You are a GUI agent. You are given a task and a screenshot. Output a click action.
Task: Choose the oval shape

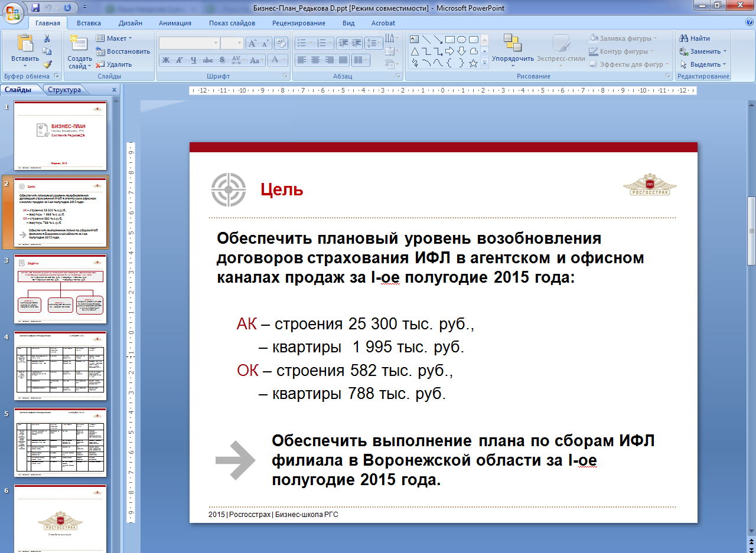tap(462, 40)
